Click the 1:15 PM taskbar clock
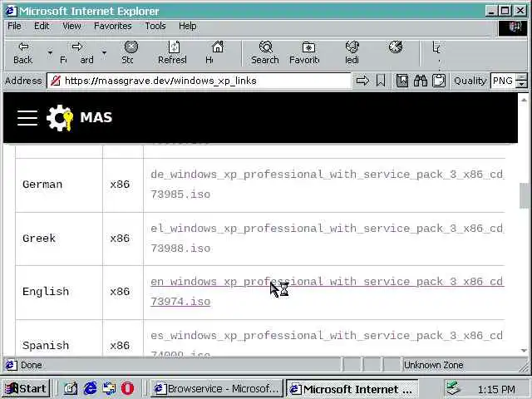This screenshot has height=399, width=532. 496,389
